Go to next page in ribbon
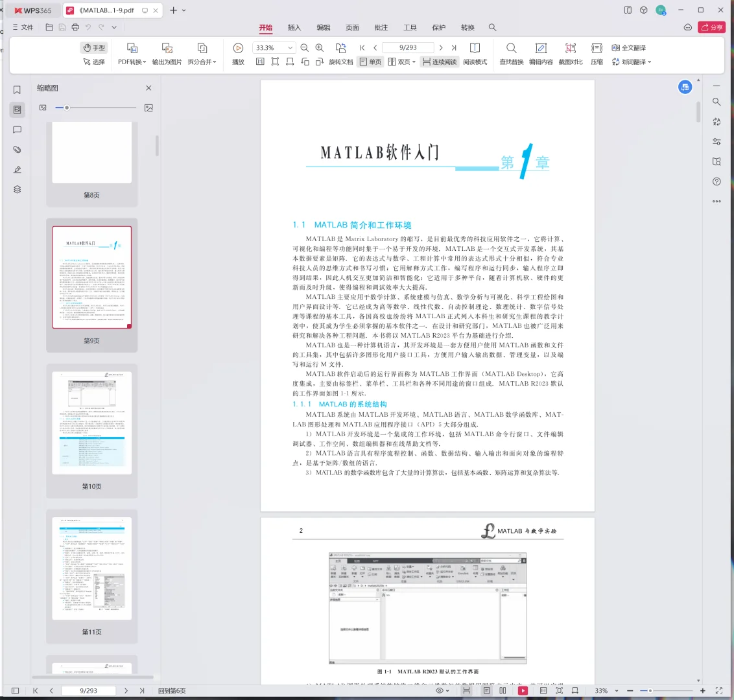 pos(441,48)
